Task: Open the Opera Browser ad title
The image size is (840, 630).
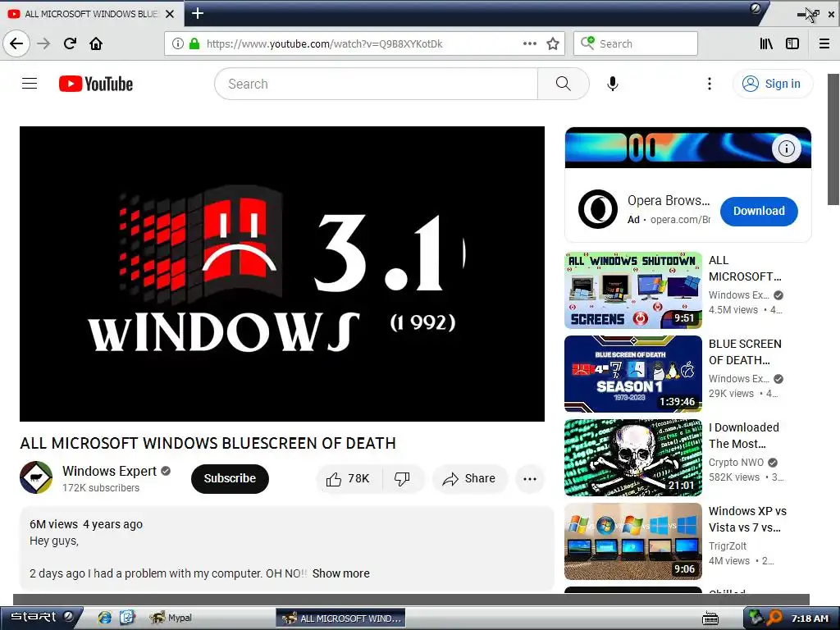Action: [668, 200]
